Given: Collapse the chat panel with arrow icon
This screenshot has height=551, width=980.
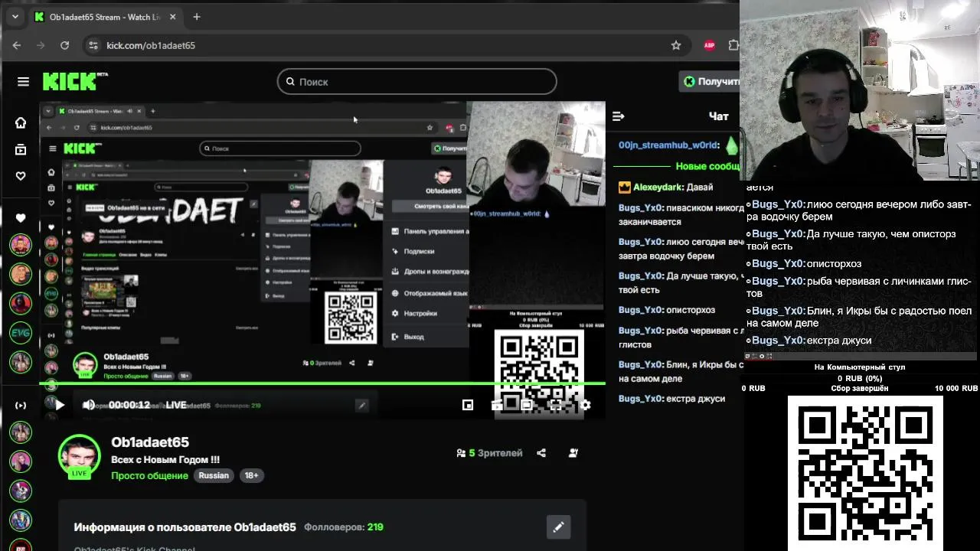Looking at the screenshot, I should [x=619, y=116].
